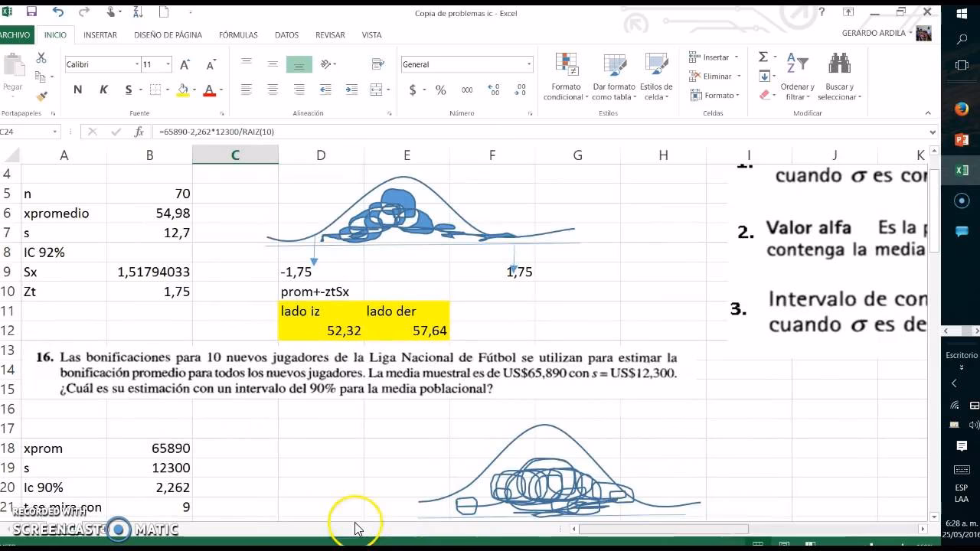The image size is (980, 551).
Task: Toggle the bottom align button
Action: point(299,64)
